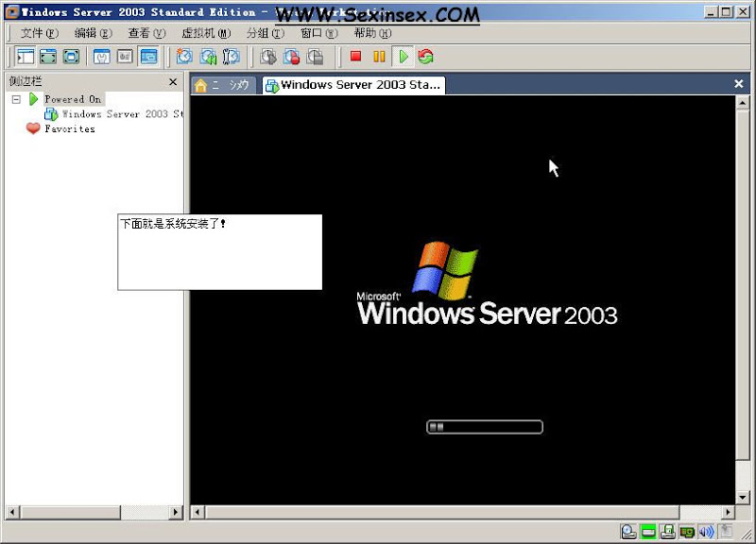The image size is (756, 544).
Task: Revert to the previous snapshot
Action: point(208,57)
